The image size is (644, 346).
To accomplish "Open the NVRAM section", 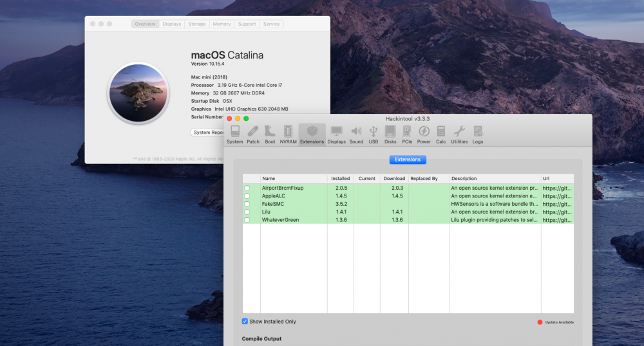I will 288,134.
